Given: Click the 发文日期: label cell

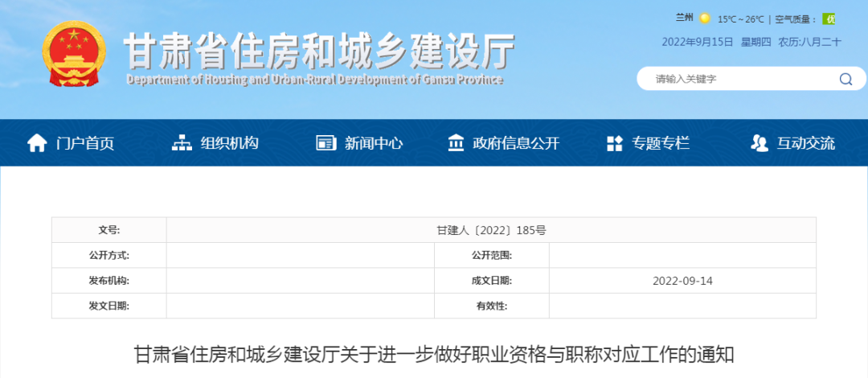Looking at the screenshot, I should pyautogui.click(x=109, y=306).
